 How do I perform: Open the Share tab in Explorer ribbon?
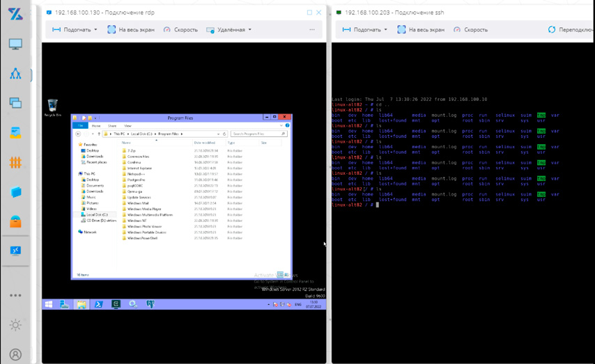click(x=112, y=125)
